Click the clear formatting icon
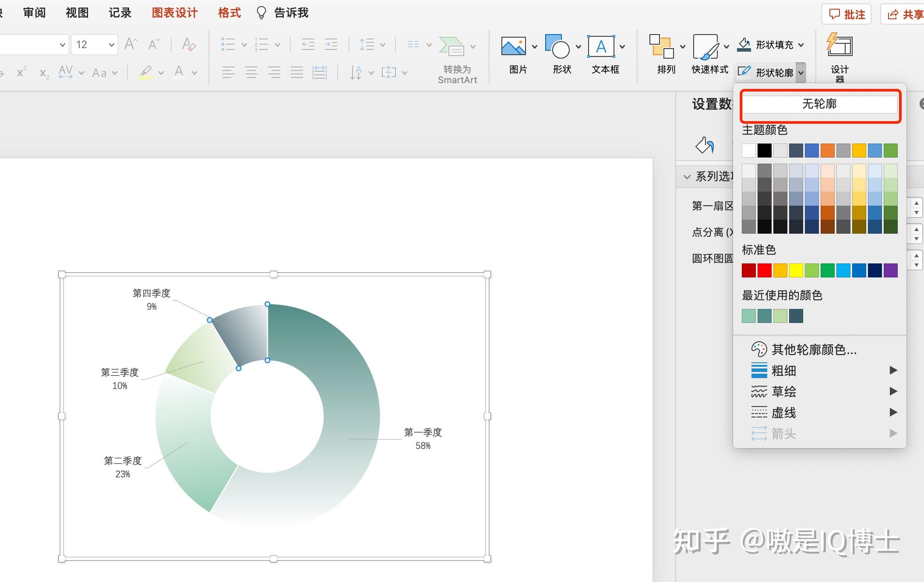The image size is (924, 582). tap(189, 45)
